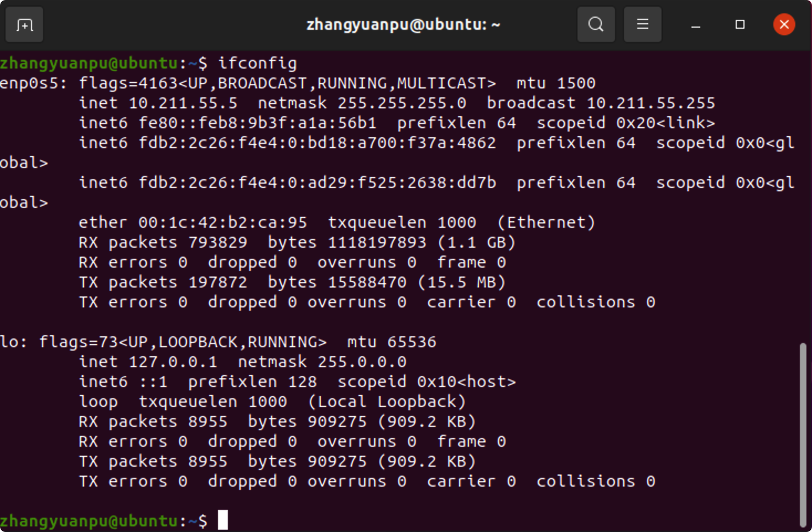Screen dimensions: 812x532
Task: Click RX packets value 793829
Action: coord(217,242)
